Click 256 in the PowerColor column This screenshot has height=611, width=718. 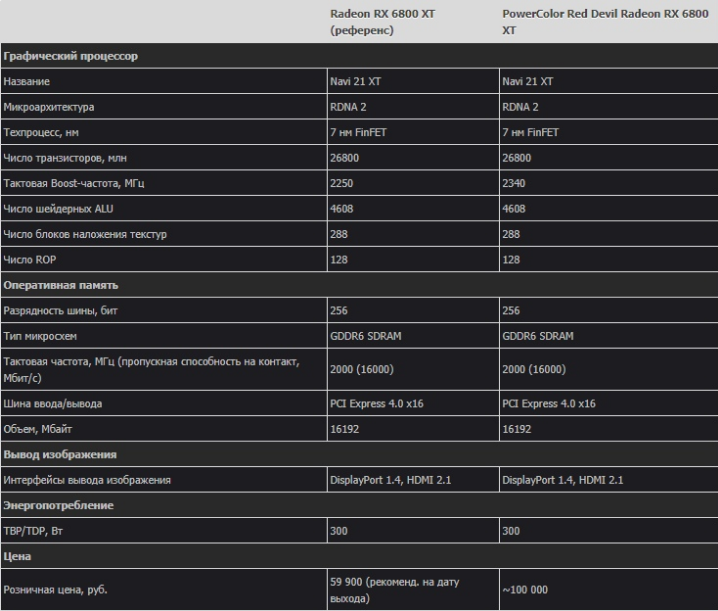(x=511, y=311)
